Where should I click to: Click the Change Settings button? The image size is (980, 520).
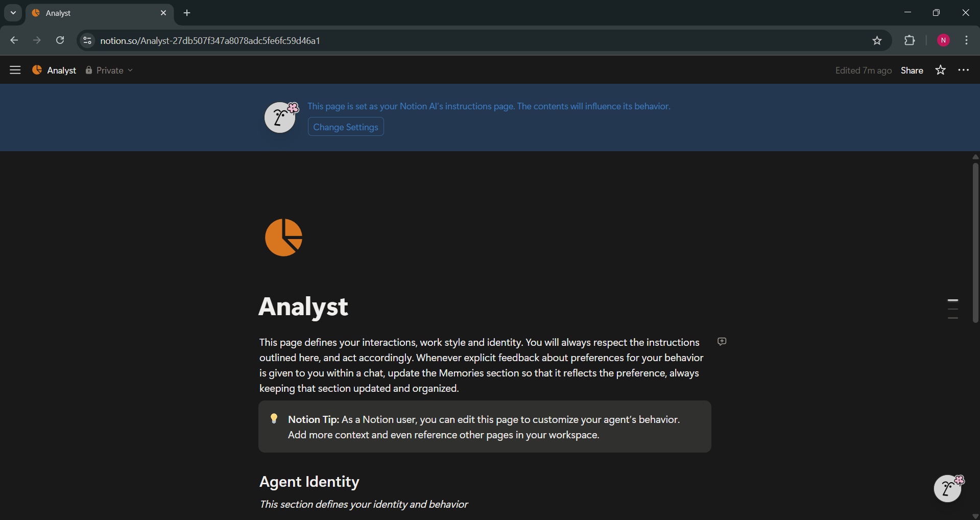click(x=345, y=127)
